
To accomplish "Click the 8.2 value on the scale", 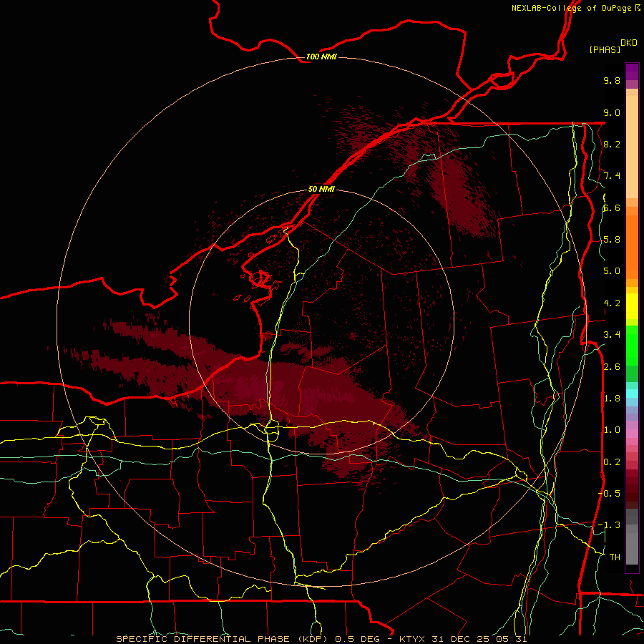I will [612, 144].
